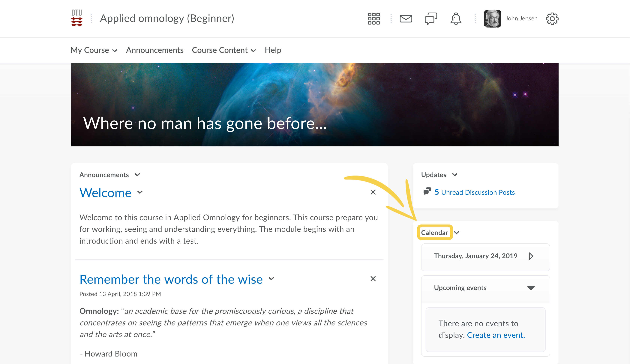
Task: Dismiss the 'Remember the words' announcement
Action: tap(373, 279)
